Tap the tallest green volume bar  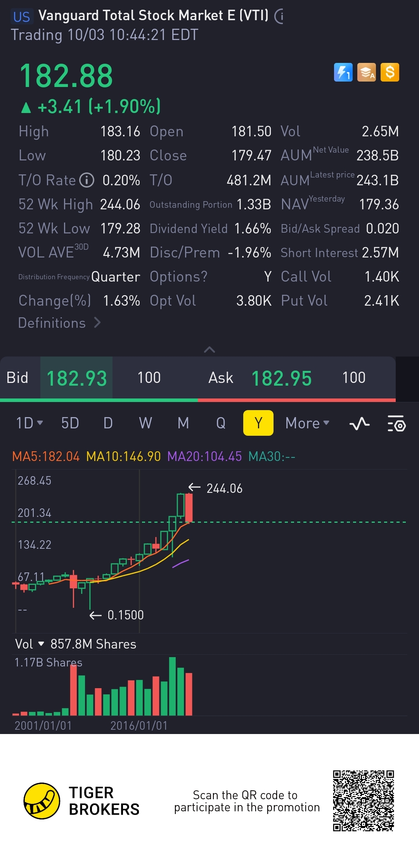tap(172, 686)
